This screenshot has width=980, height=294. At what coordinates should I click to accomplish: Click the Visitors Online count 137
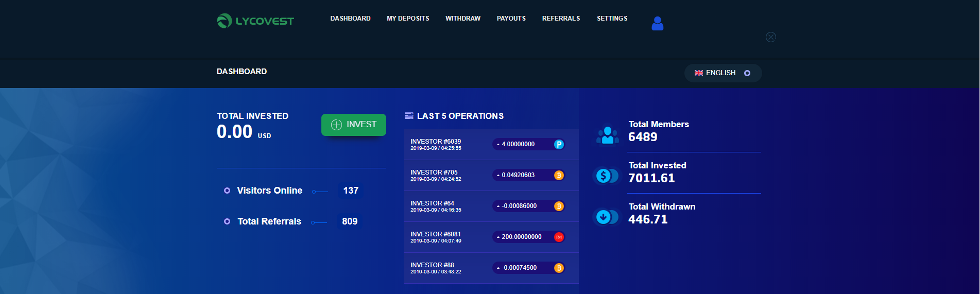tap(351, 191)
